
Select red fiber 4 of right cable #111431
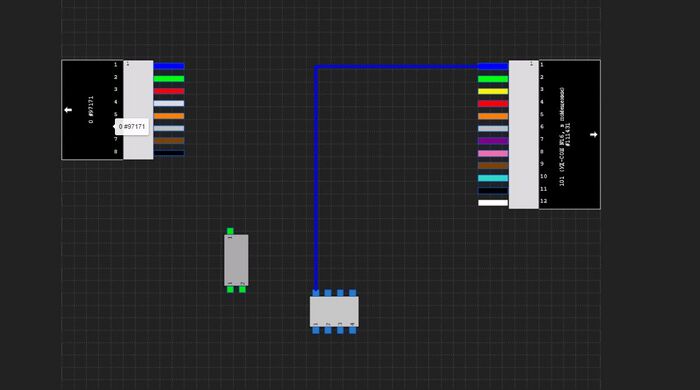click(x=493, y=104)
